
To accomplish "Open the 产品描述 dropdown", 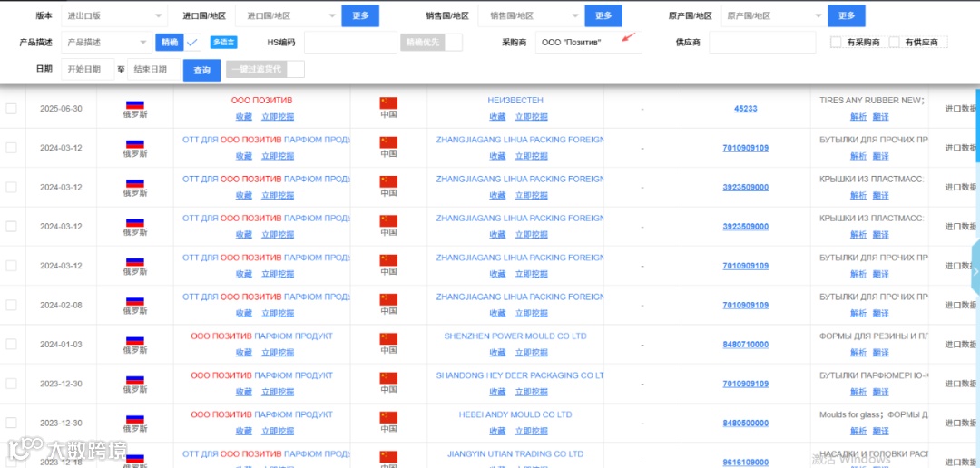I will tap(106, 43).
